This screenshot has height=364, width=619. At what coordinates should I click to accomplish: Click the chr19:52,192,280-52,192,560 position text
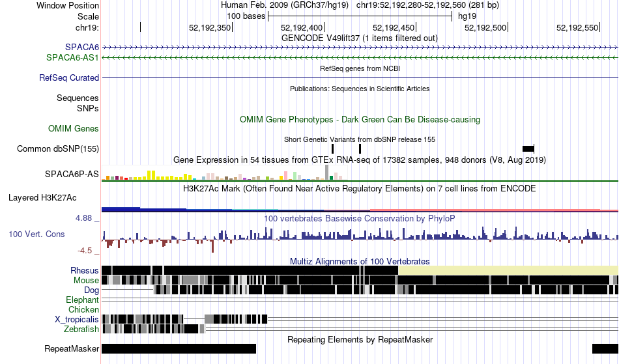click(x=427, y=5)
